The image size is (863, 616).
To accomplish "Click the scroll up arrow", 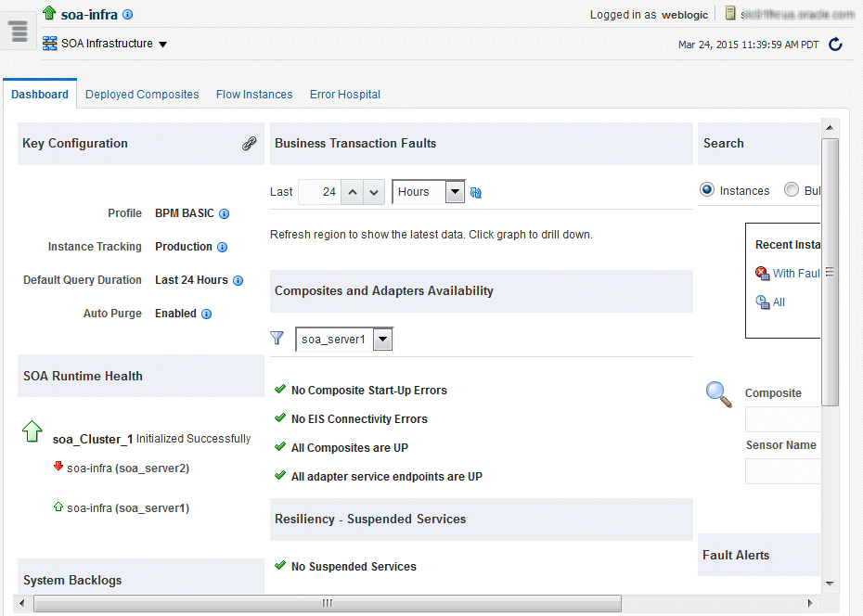I will 830,128.
